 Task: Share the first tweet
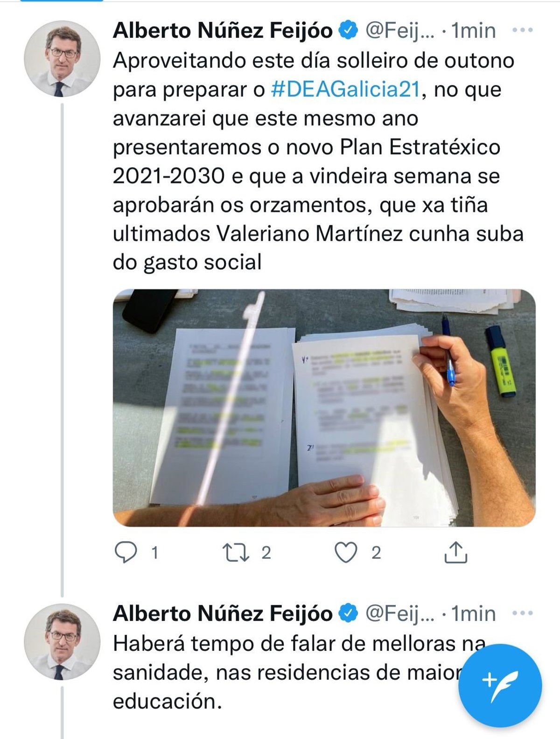tap(455, 553)
